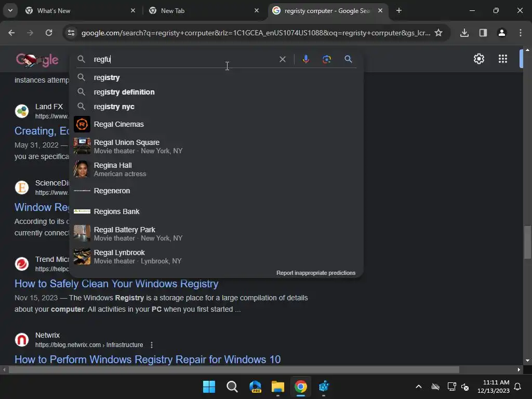Viewport: 532px width, 399px height.
Task: Select the Regal Lynbrook suggestion
Action: 217,257
